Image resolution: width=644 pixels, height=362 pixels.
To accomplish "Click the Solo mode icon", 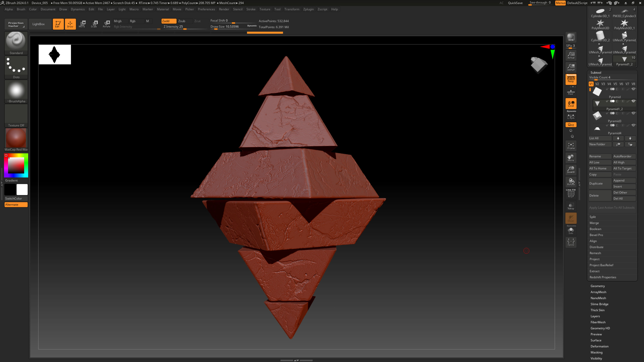I will [571, 230].
